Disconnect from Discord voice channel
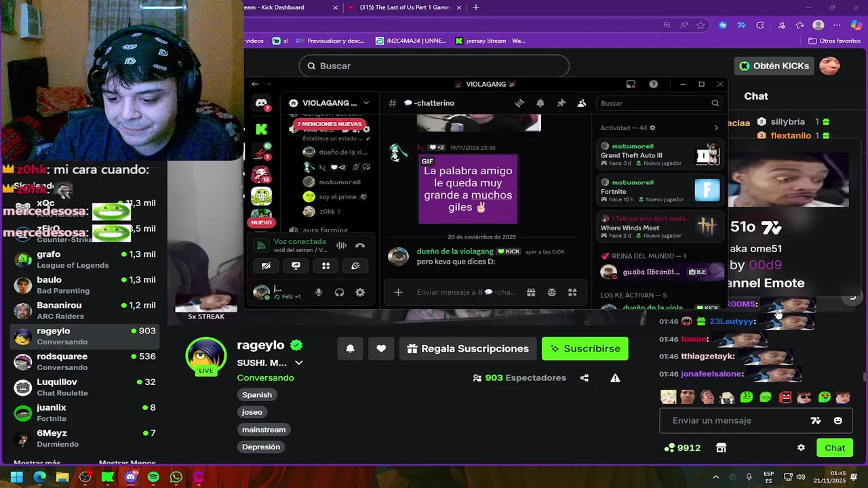Image resolution: width=868 pixels, height=488 pixels. [360, 245]
